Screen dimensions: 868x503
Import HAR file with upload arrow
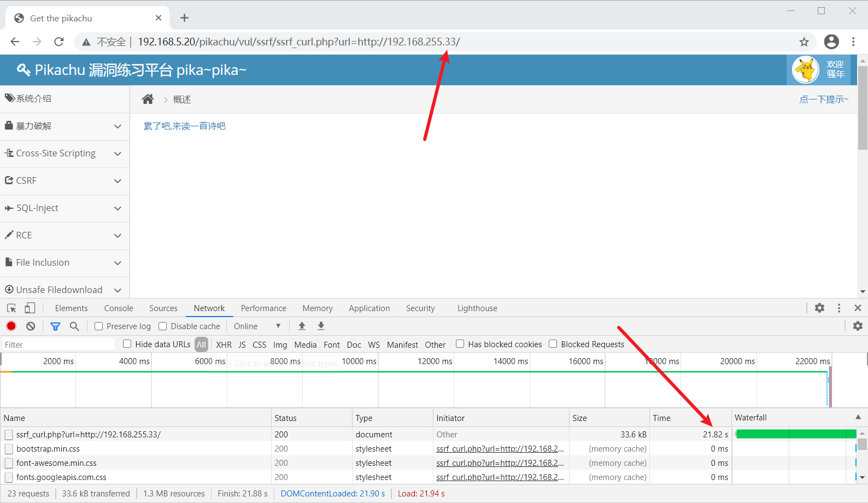[x=302, y=326]
